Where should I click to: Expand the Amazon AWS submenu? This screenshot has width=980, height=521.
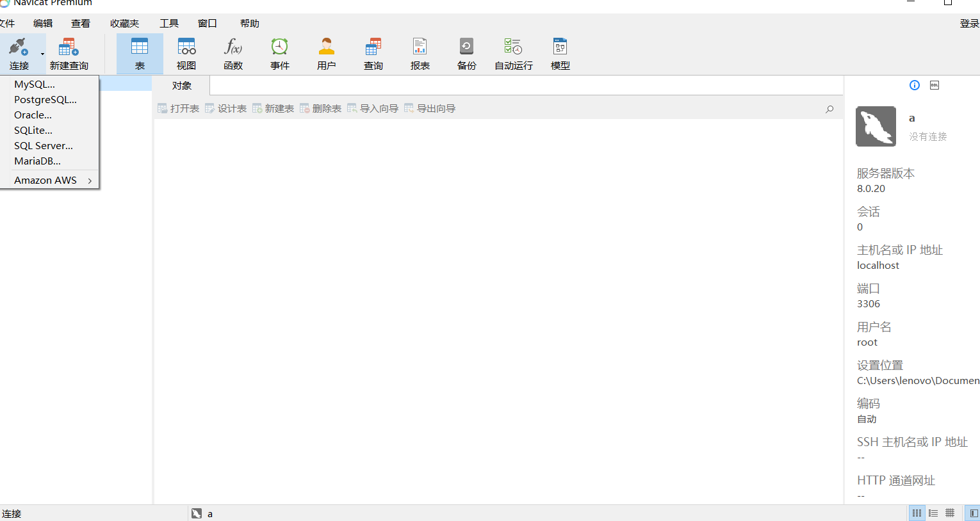tap(49, 180)
